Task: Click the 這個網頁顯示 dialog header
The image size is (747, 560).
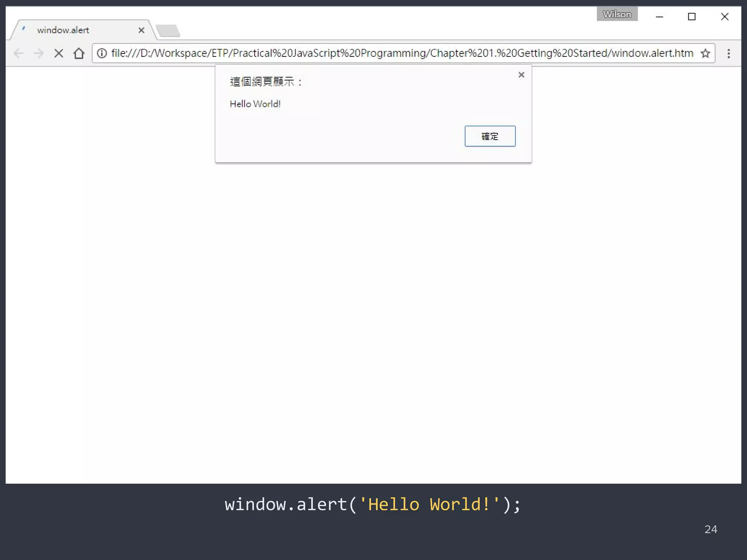Action: (x=265, y=81)
